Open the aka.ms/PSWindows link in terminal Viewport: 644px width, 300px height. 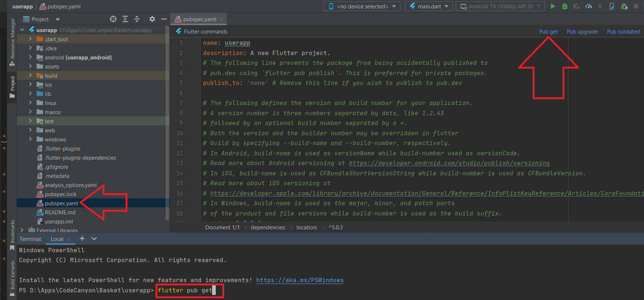coord(300,280)
